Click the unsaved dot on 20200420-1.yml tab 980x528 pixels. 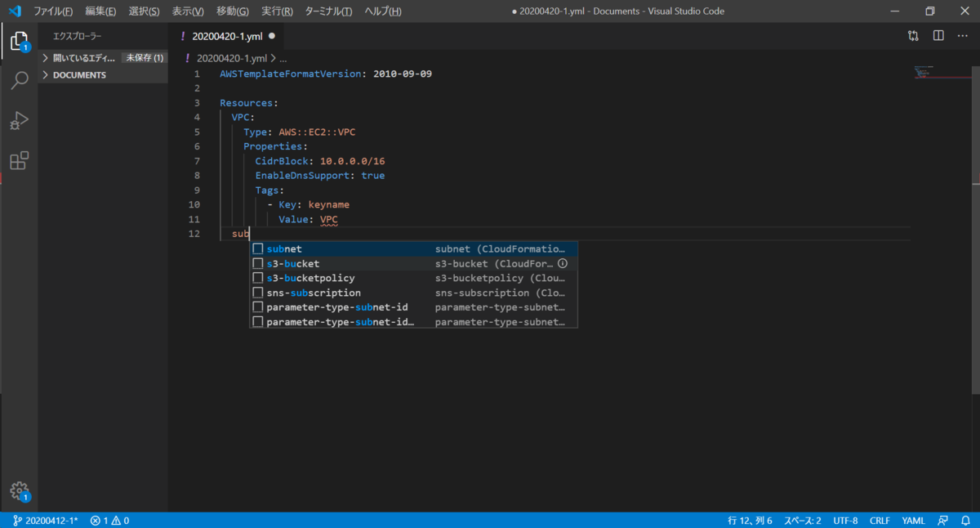coord(271,36)
